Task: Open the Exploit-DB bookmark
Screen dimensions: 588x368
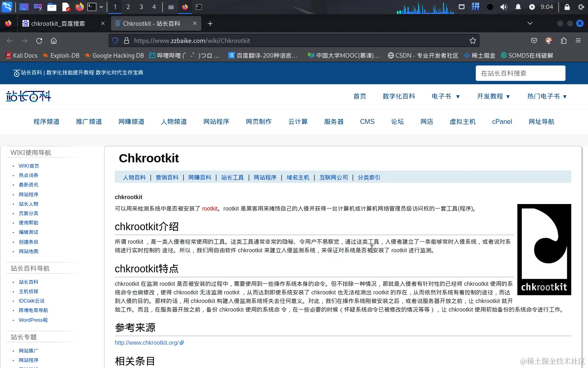Action: point(61,55)
